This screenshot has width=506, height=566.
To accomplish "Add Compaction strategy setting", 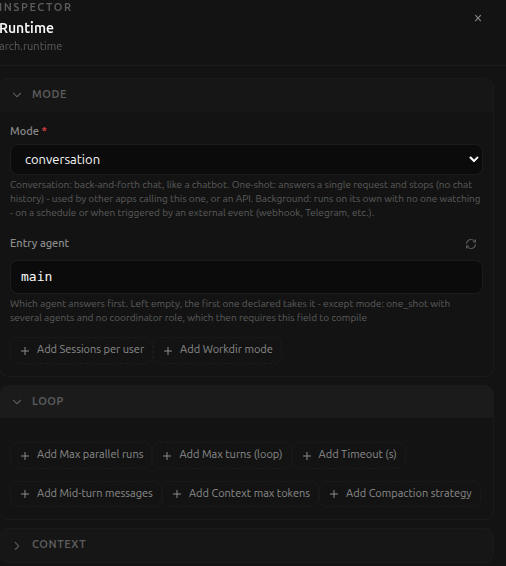I will (400, 494).
